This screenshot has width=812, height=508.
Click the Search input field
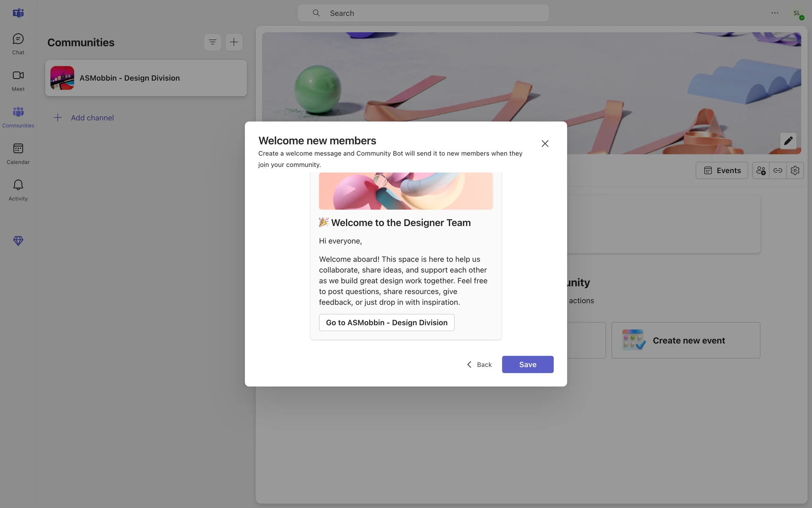click(423, 13)
